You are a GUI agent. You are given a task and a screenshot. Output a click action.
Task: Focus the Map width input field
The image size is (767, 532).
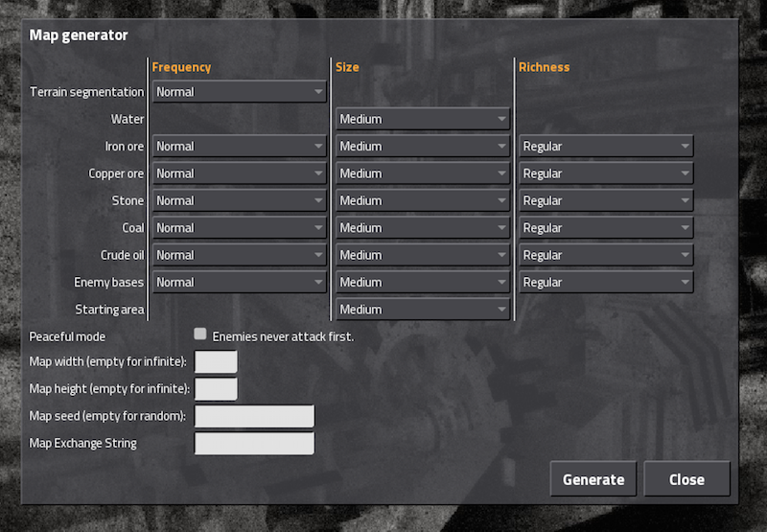216,361
